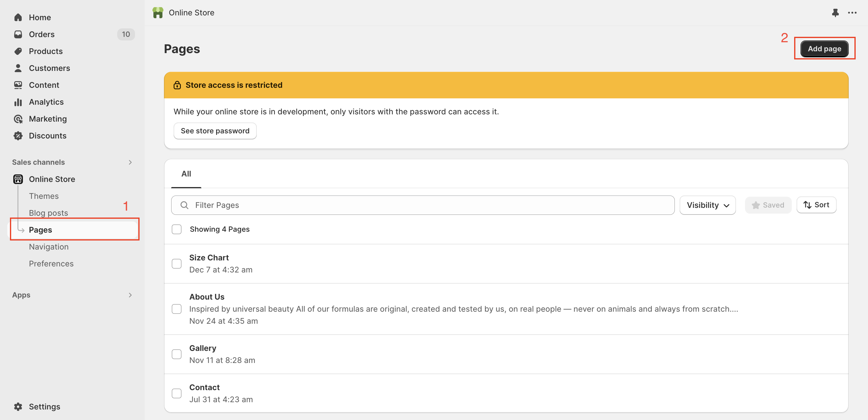Open the three-dot more actions menu

pyautogui.click(x=852, y=13)
